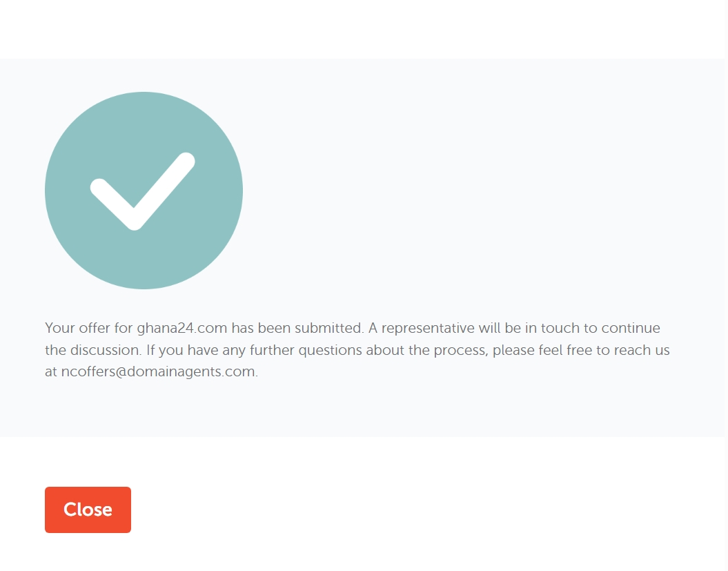Viewport: 728px width, 571px height.
Task: Click the 'Your offer for' text
Action: pyautogui.click(x=88, y=328)
